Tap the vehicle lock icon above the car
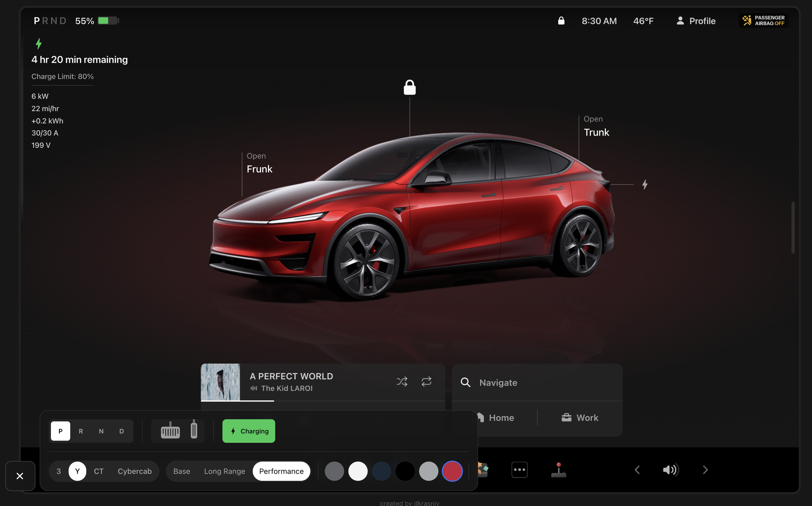The image size is (812, 506). [410, 87]
